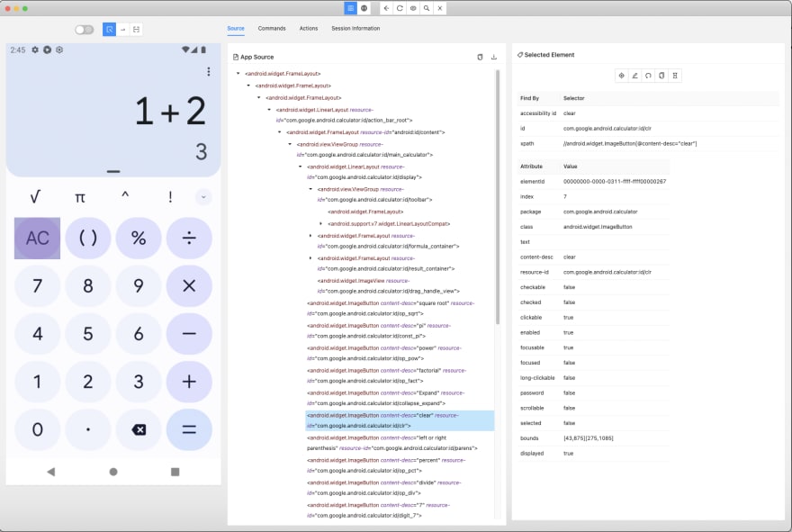
Task: Open Send Keys pencil for selected element
Action: click(634, 76)
